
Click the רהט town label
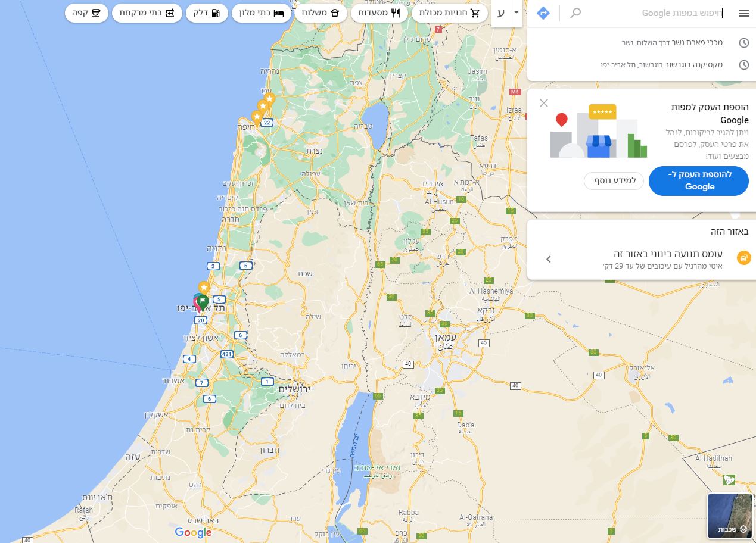point(195,485)
